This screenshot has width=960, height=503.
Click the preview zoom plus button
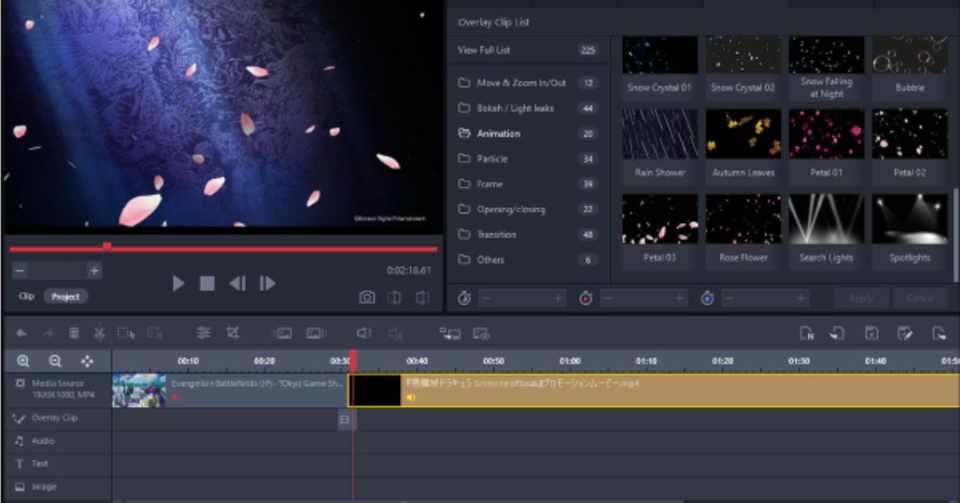[94, 270]
